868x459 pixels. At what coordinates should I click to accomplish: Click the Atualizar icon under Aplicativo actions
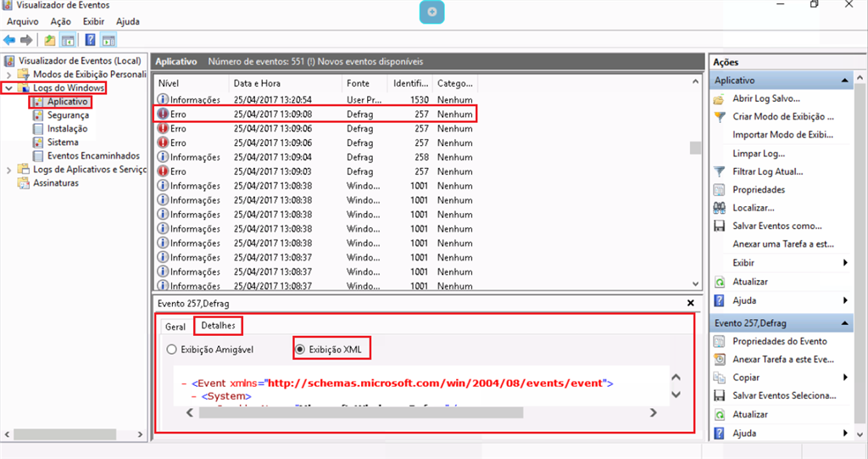click(x=719, y=283)
